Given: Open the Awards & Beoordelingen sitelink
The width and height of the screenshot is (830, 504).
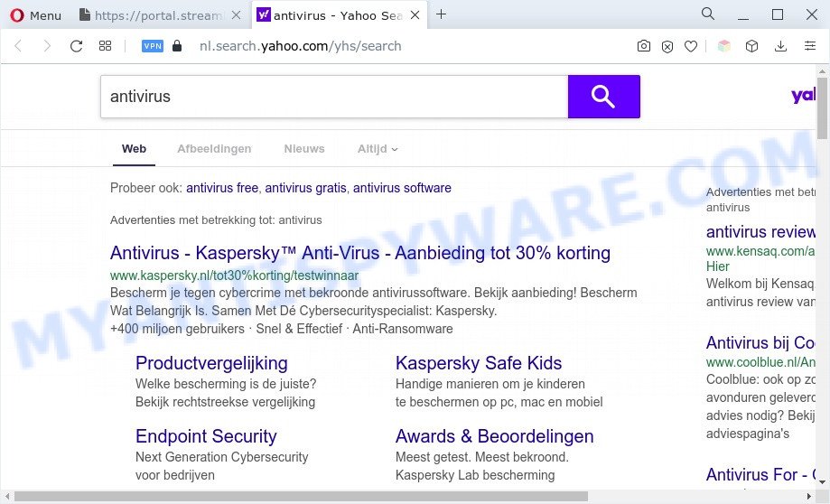Looking at the screenshot, I should pos(494,436).
